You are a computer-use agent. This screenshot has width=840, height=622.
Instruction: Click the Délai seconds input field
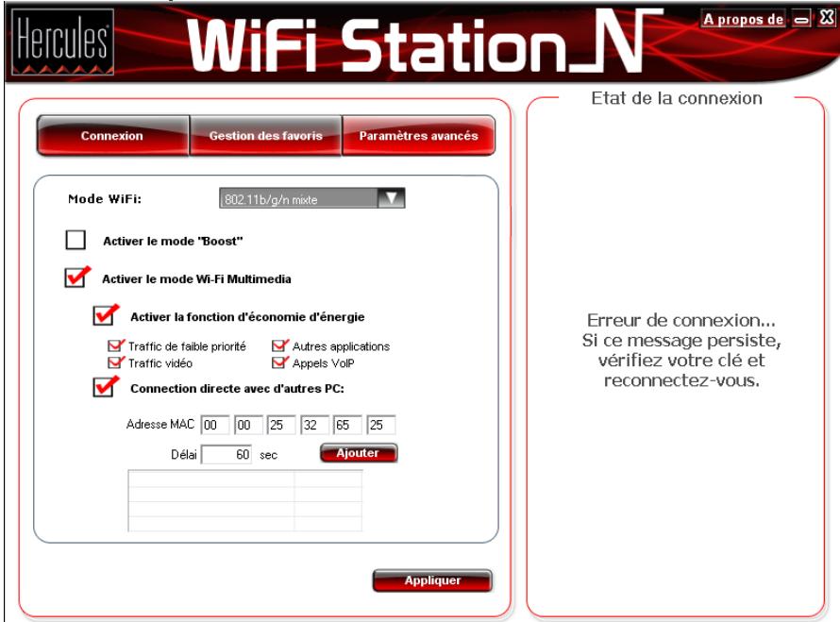click(x=227, y=454)
